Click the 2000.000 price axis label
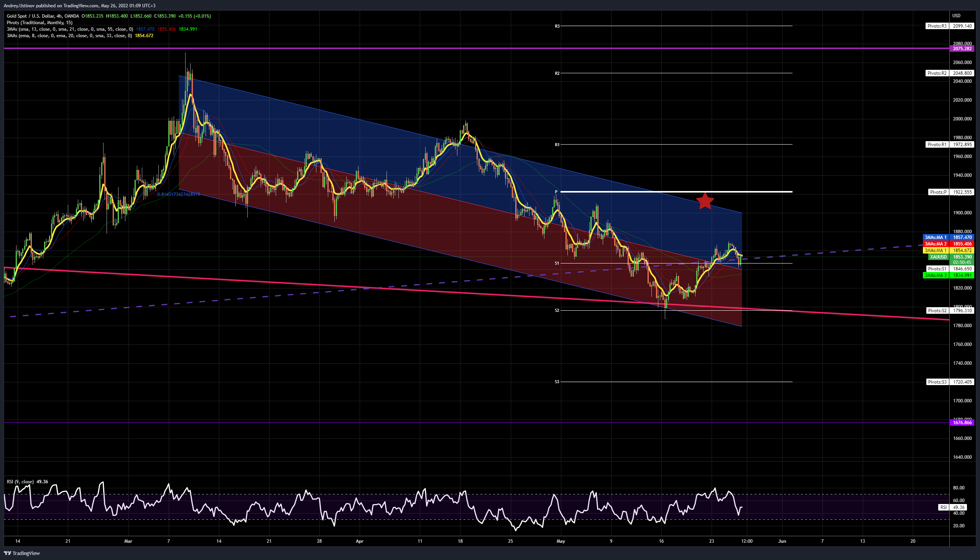980x560 pixels. (x=962, y=119)
